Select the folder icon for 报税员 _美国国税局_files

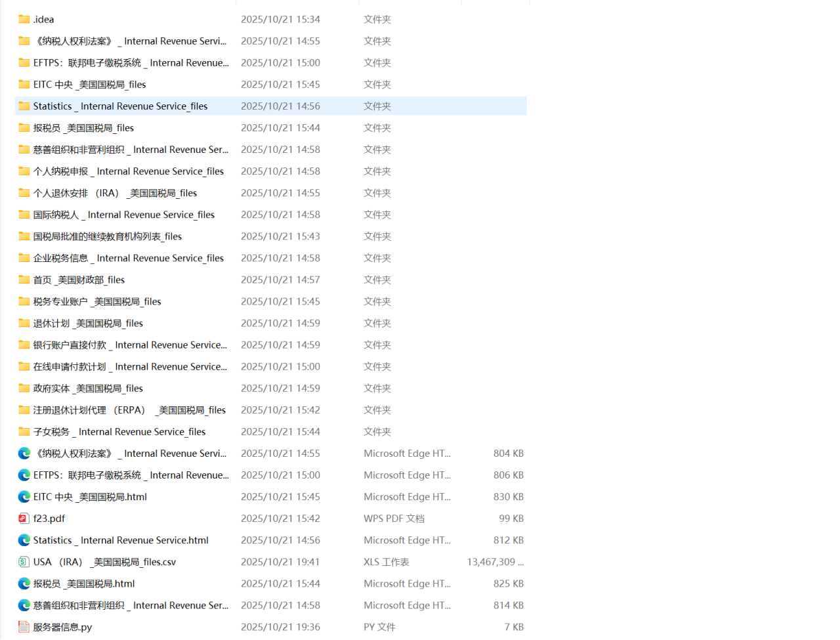pyautogui.click(x=24, y=127)
